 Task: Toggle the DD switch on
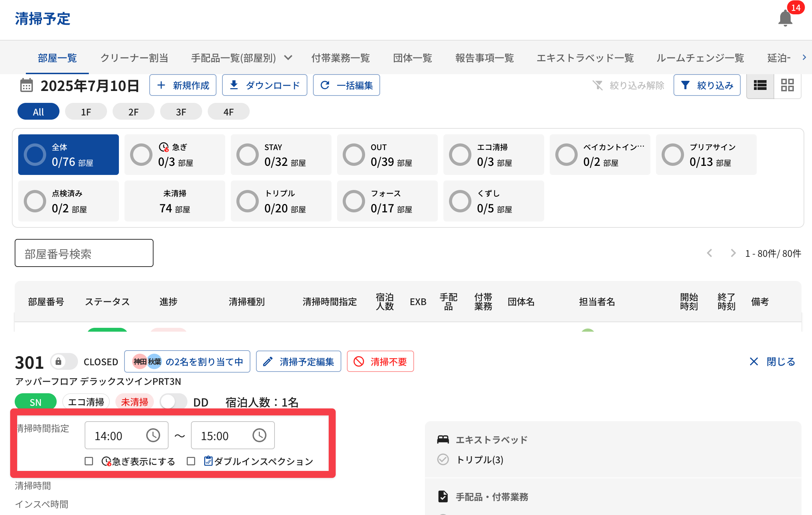point(173,402)
